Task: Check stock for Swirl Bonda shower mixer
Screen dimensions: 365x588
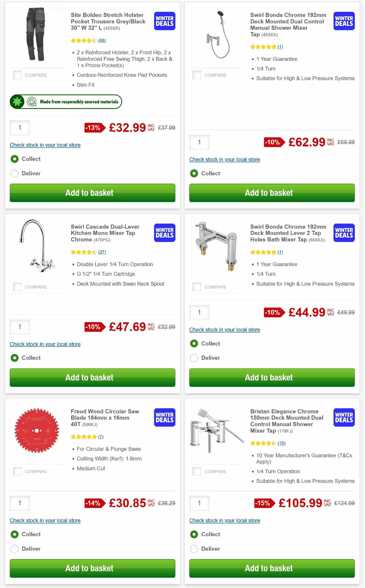Action: tap(224, 159)
